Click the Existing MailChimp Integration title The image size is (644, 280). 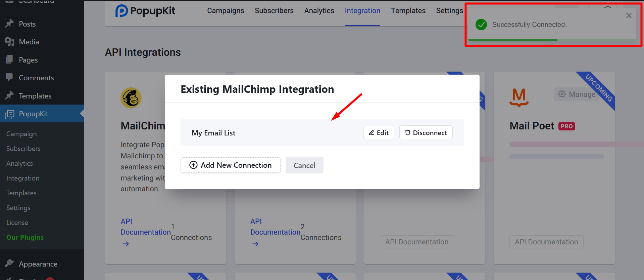[x=257, y=89]
